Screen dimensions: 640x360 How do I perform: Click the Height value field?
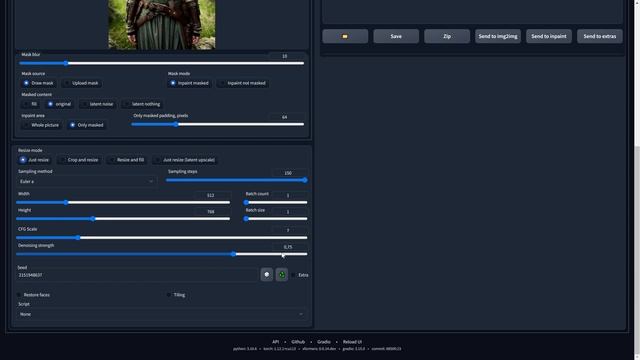tap(211, 212)
